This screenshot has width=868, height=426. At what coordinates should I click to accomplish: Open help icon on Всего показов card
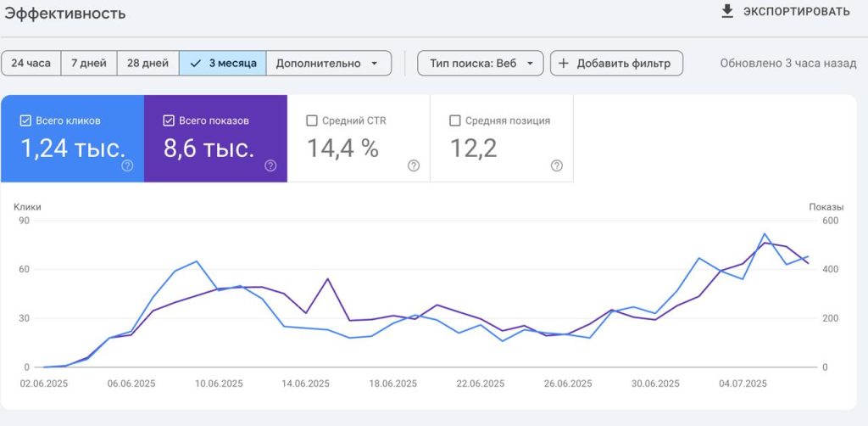tap(270, 165)
